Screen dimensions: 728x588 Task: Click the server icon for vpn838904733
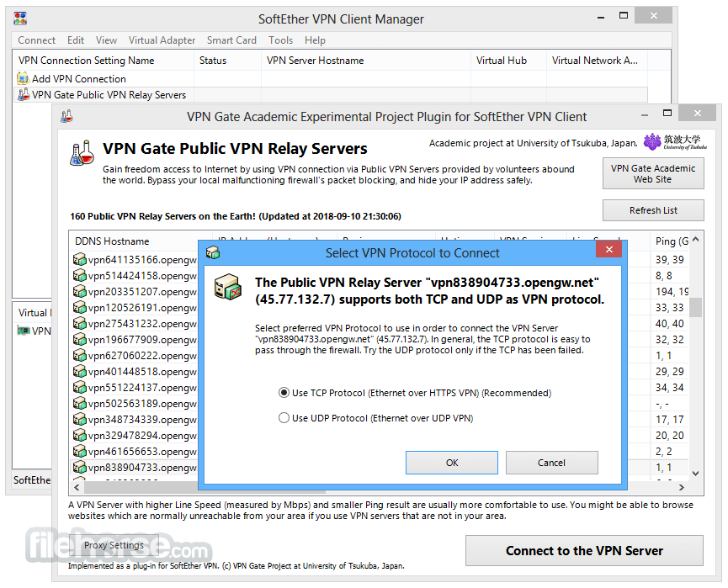(x=79, y=468)
